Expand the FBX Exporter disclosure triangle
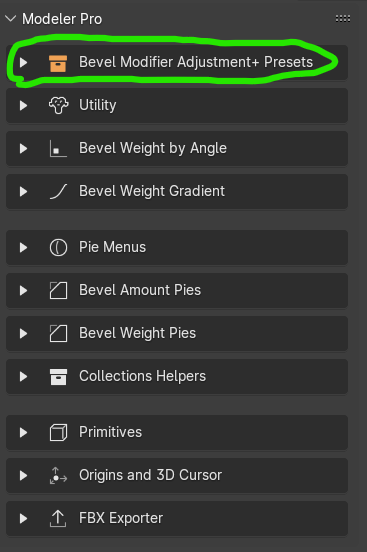 tap(24, 518)
